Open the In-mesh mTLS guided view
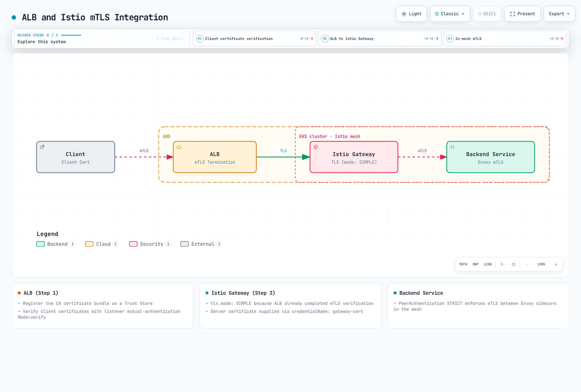 [x=505, y=38]
